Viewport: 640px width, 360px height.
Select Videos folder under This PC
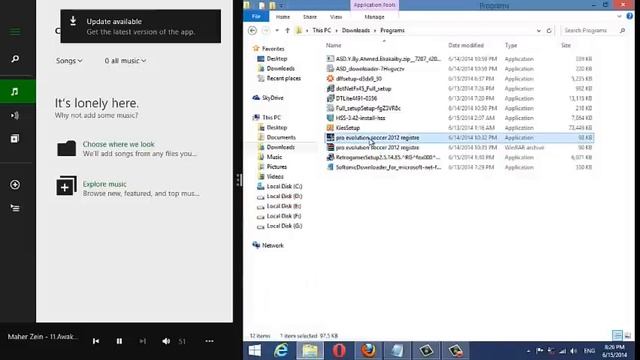point(275,177)
